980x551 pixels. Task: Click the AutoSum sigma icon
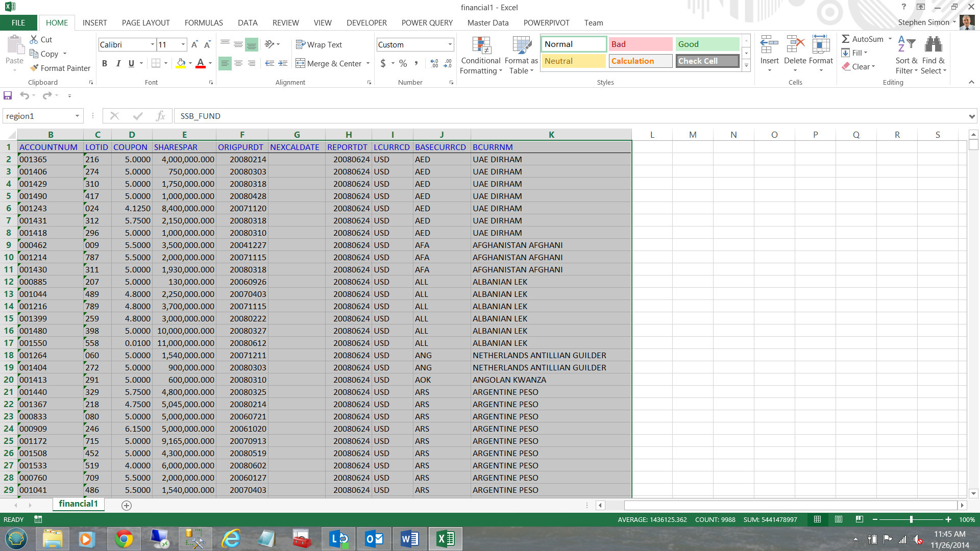point(846,39)
